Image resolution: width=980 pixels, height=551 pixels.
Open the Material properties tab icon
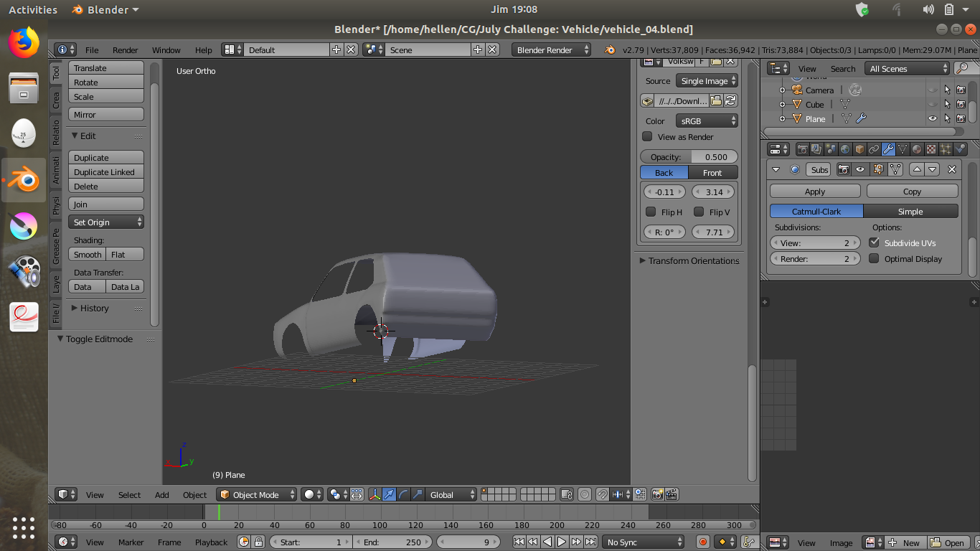(x=917, y=149)
